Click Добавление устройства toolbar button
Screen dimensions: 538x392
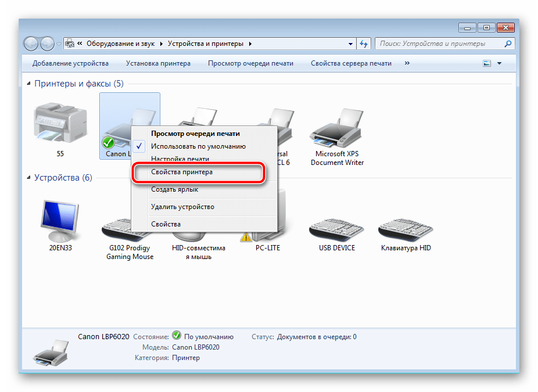[70, 63]
